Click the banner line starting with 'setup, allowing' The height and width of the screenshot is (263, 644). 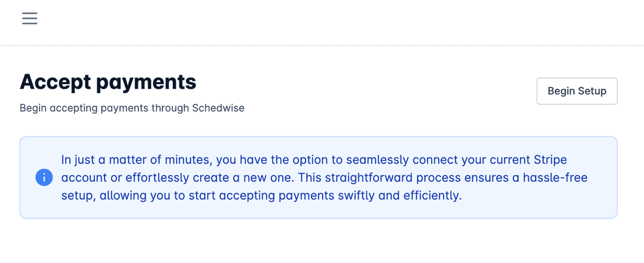pos(262,196)
